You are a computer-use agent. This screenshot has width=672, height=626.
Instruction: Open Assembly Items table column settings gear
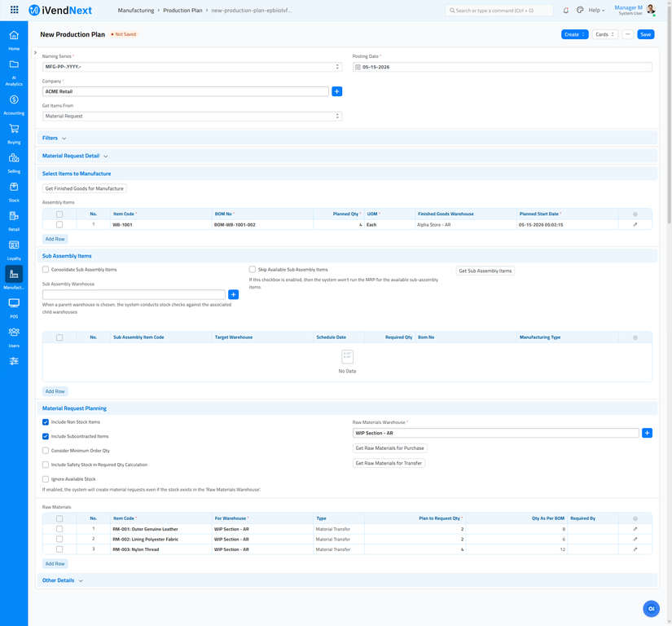click(x=635, y=214)
